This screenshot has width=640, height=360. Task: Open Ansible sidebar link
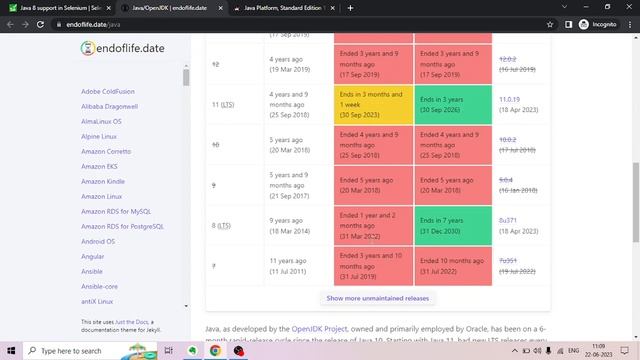[x=92, y=271]
